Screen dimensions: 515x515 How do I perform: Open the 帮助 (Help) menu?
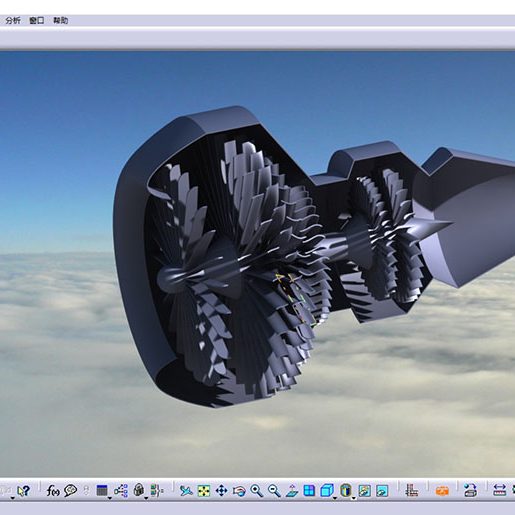61,21
